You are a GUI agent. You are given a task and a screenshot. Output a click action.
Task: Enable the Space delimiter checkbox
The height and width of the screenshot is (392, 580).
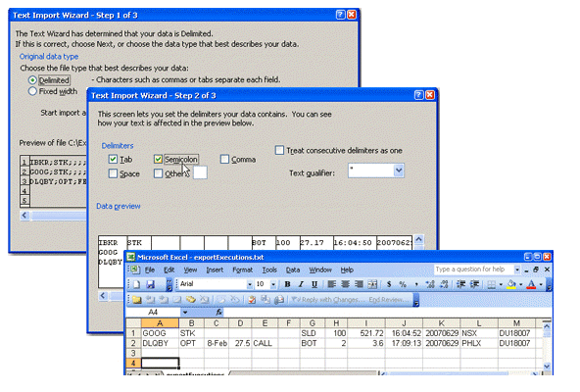[x=113, y=173]
